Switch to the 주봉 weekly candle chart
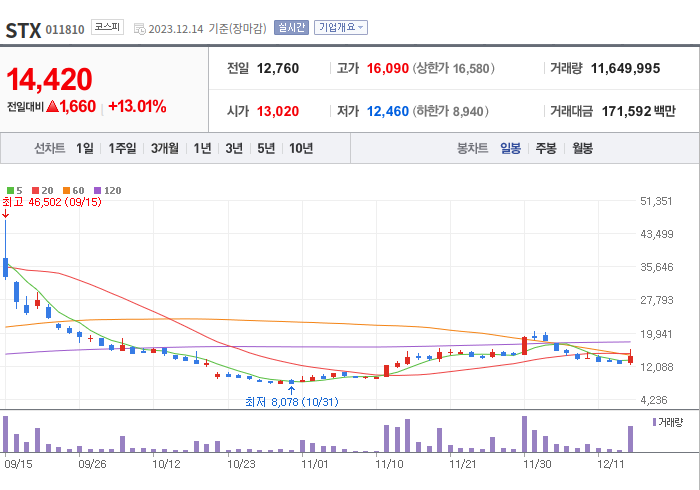 point(546,148)
